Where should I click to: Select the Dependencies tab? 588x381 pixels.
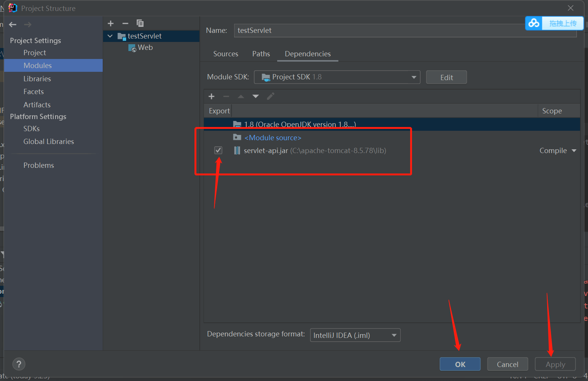click(308, 54)
